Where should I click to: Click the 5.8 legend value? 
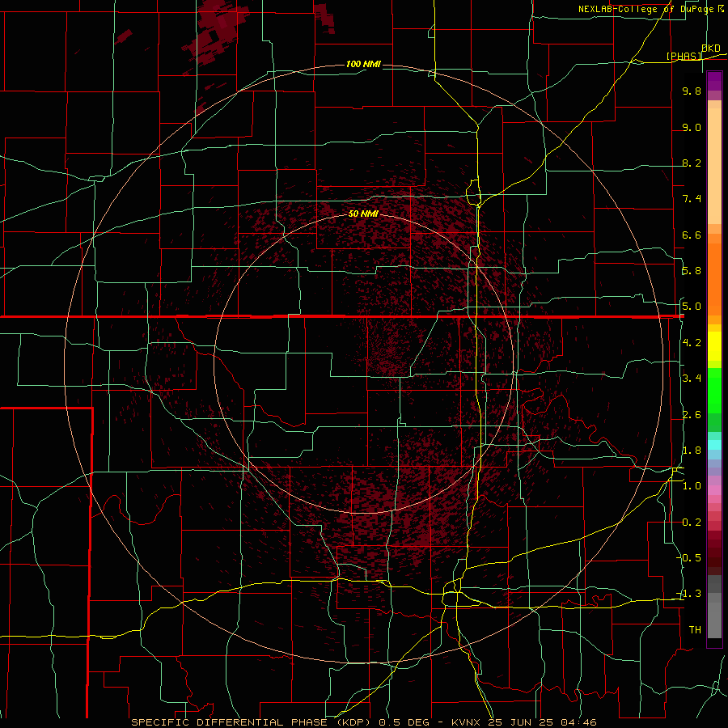[x=692, y=271]
